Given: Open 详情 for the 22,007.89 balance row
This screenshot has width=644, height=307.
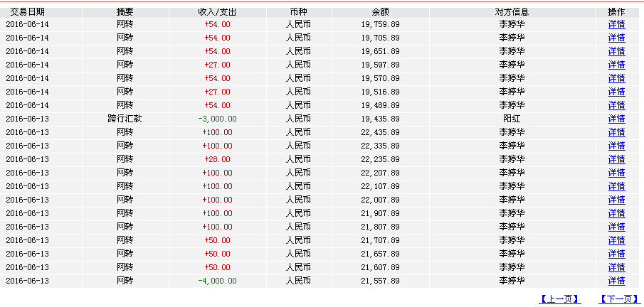Looking at the screenshot, I should tap(616, 200).
